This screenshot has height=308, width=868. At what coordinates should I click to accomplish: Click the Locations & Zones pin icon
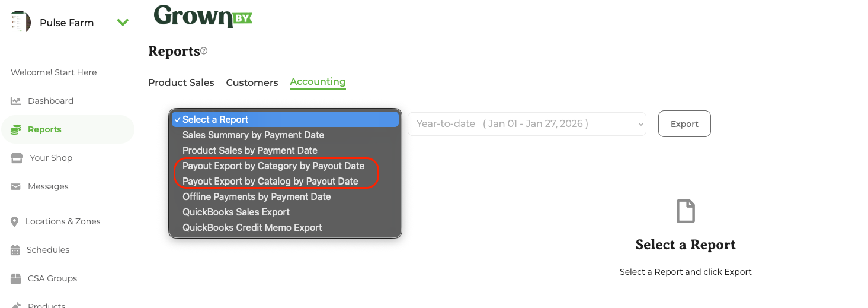(15, 221)
